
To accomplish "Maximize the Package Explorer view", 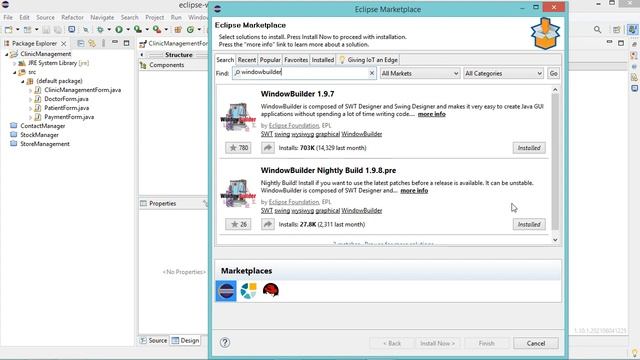I will click(127, 43).
